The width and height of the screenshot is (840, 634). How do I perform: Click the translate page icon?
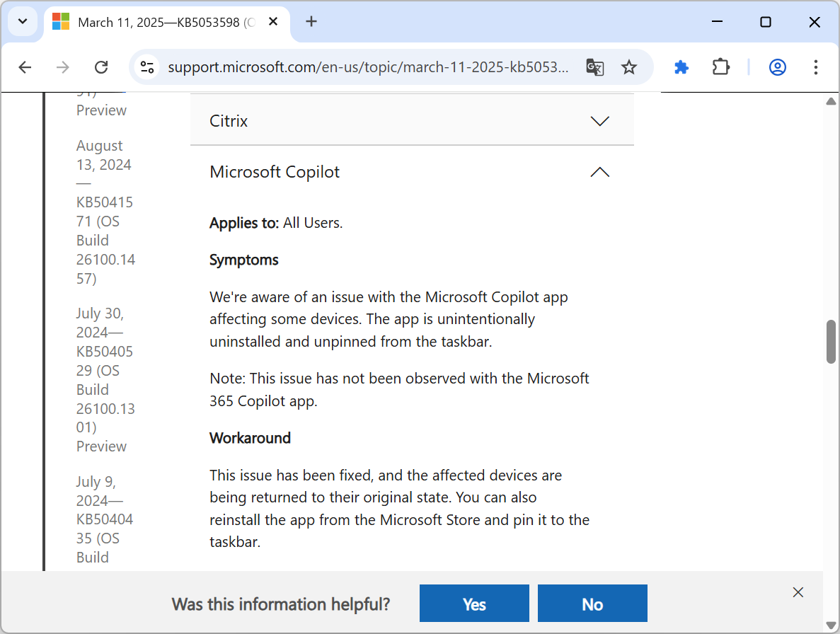click(594, 67)
